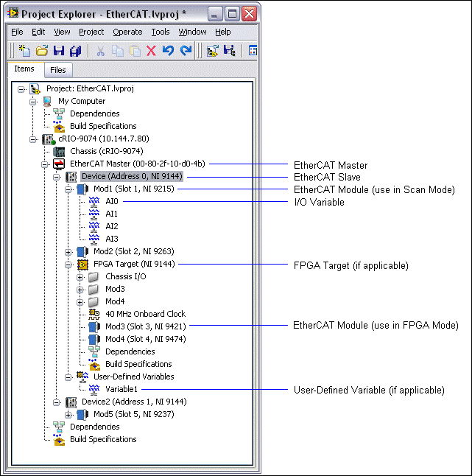This screenshot has height=476, width=472.
Task: Expand the Mod3 folder under FPGA Target
Action: [x=80, y=290]
